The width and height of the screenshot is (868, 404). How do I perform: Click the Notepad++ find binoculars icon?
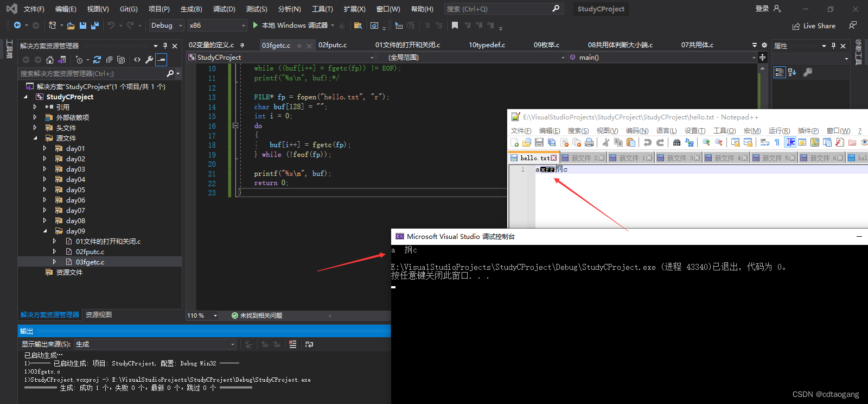(676, 142)
